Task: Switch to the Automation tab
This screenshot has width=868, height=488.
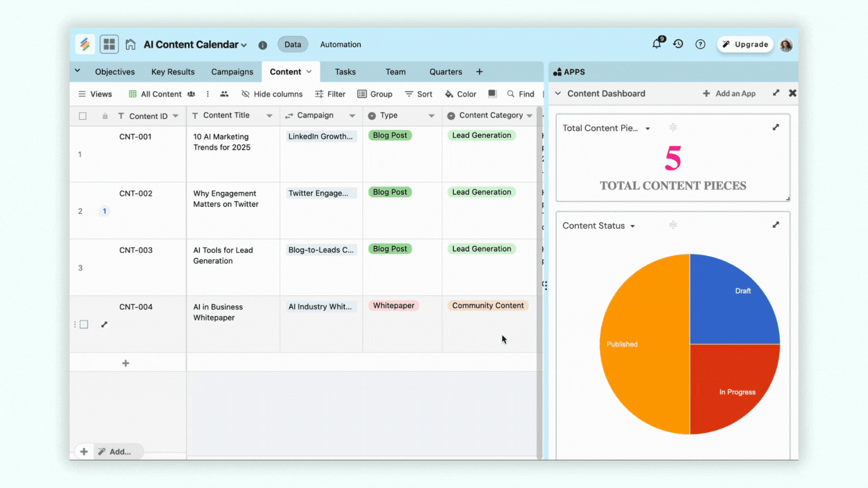Action: coord(340,44)
